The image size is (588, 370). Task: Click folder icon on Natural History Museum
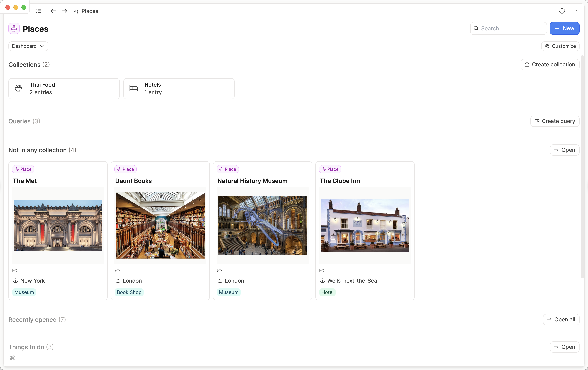[x=219, y=270]
